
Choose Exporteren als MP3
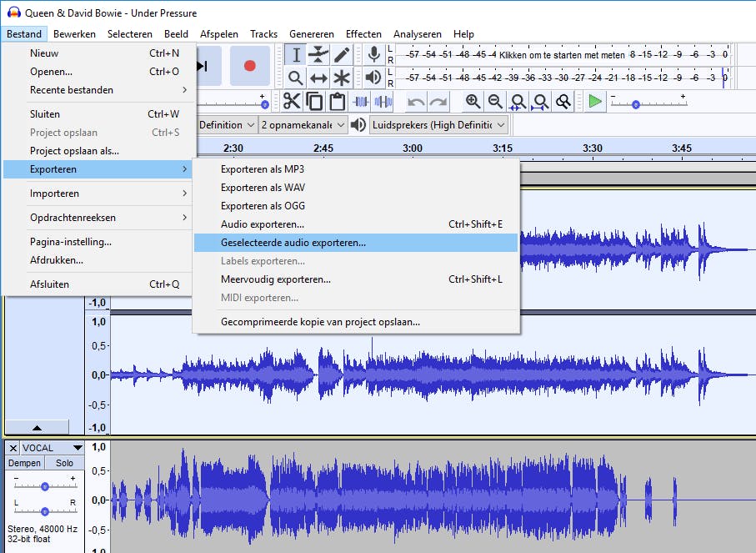point(262,169)
